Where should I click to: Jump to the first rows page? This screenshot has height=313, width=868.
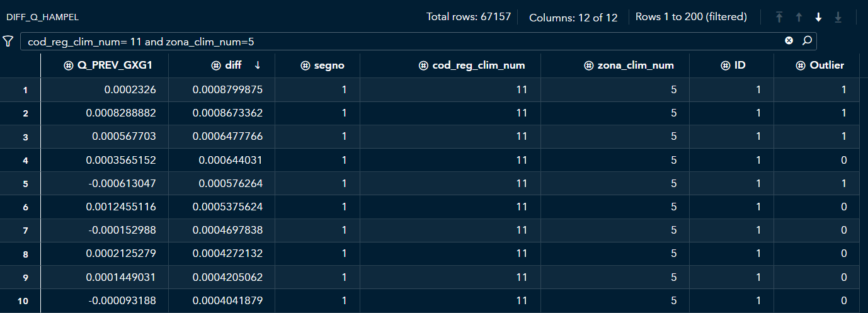click(x=779, y=17)
